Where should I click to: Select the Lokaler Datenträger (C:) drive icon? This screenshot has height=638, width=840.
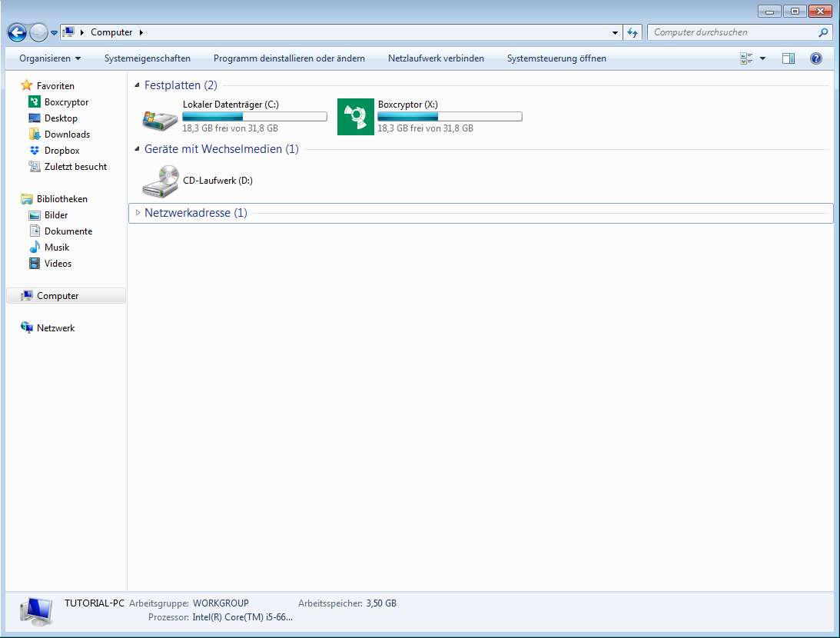click(160, 120)
